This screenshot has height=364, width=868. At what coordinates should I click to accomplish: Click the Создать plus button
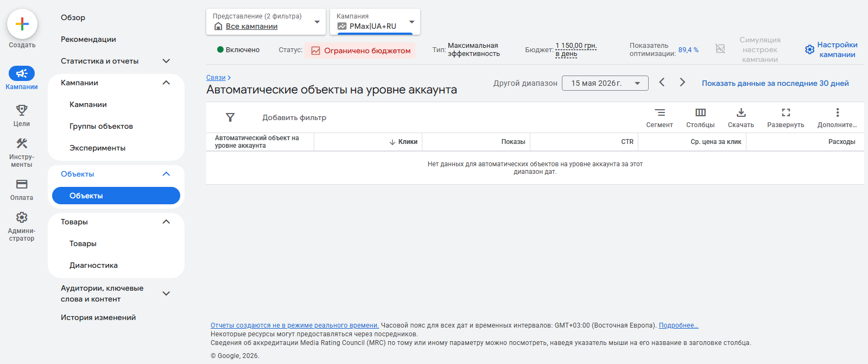pos(22,24)
